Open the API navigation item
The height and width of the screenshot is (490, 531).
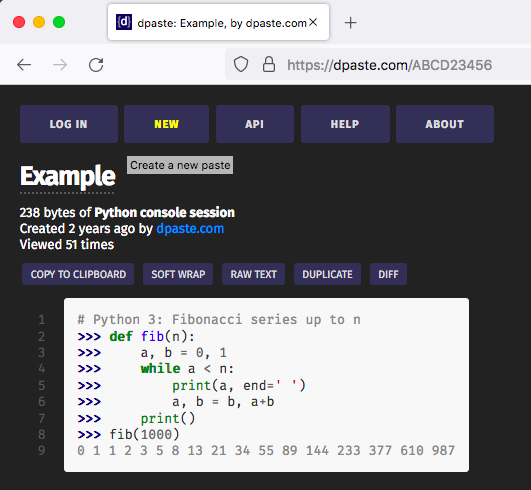[255, 124]
